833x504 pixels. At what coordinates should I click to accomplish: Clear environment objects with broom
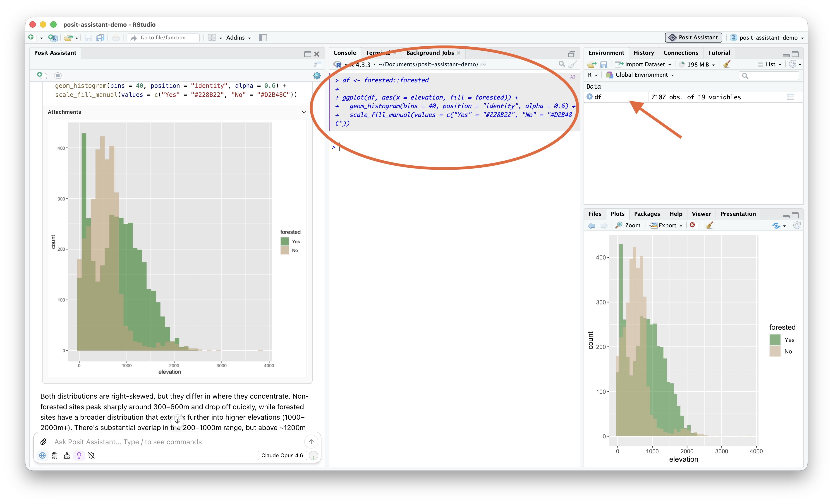pos(727,64)
